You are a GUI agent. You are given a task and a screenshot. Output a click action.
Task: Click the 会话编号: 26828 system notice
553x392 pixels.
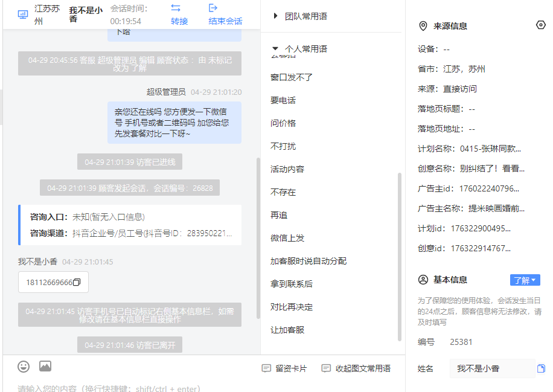point(130,188)
